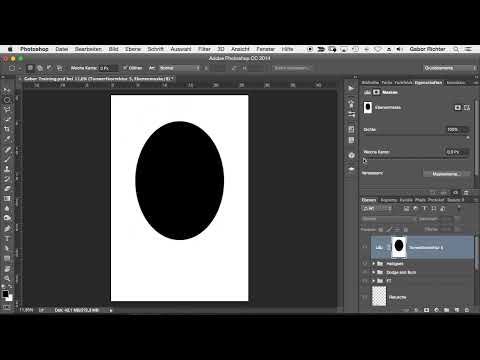This screenshot has height=360, width=480.
Task: Select the Zoom tool in toolbox
Action: click(x=7, y=279)
